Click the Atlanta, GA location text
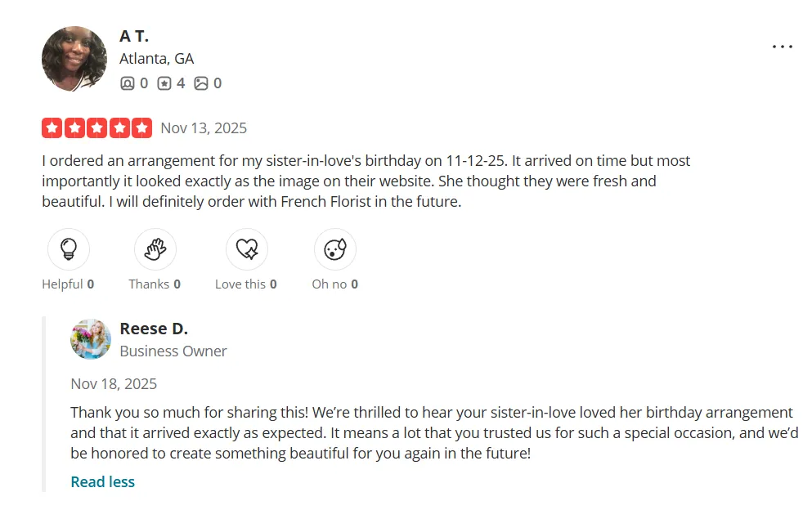 [x=156, y=59]
